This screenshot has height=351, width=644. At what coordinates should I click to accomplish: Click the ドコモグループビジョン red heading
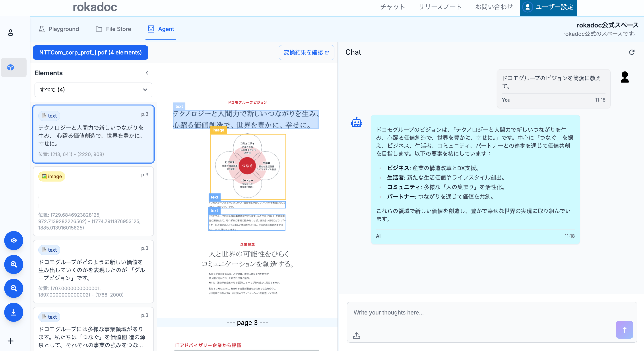click(x=247, y=102)
